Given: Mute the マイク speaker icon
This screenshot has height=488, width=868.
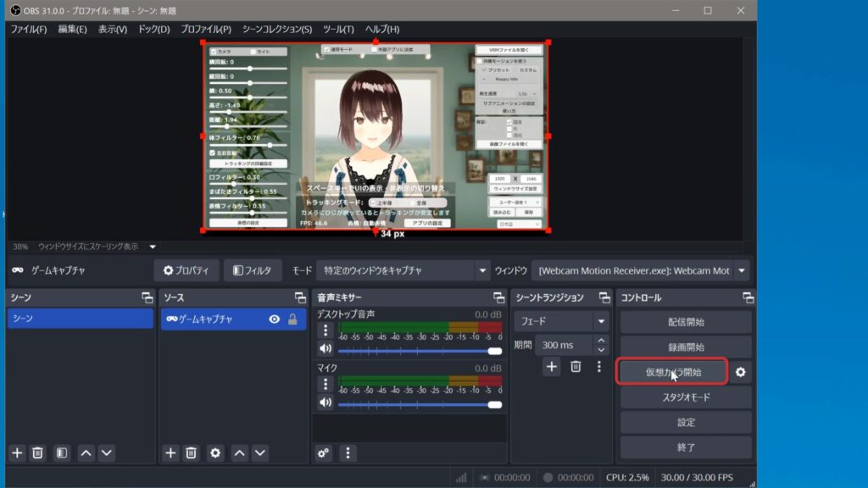Looking at the screenshot, I should (x=325, y=402).
